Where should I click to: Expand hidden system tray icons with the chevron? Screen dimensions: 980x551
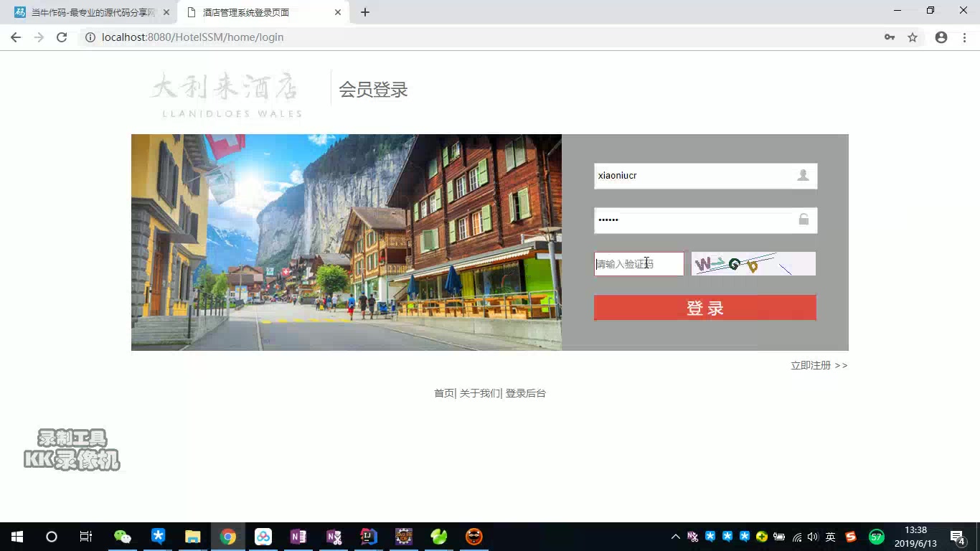tap(675, 537)
